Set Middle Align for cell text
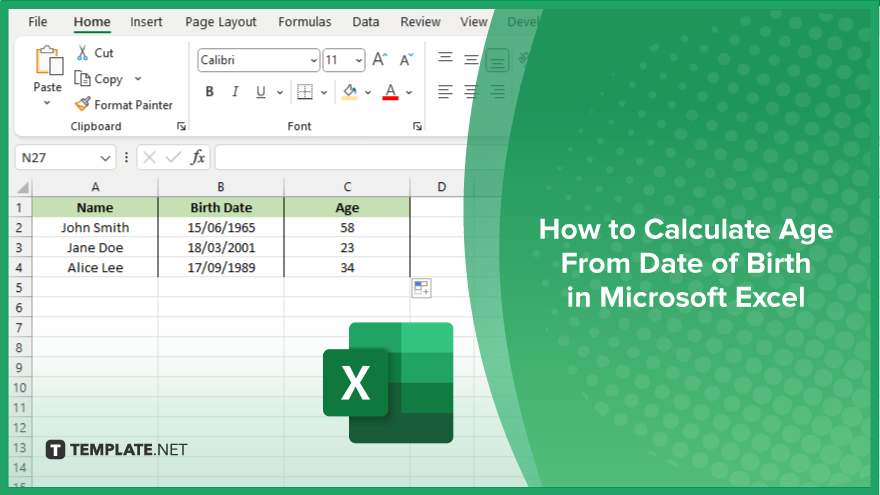The image size is (880, 495). [x=471, y=58]
